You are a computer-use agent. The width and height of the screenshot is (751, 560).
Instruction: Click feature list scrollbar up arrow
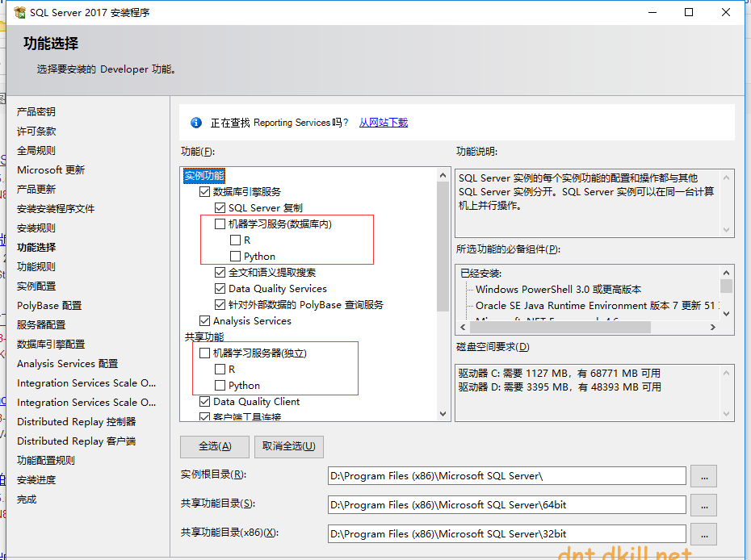[443, 175]
